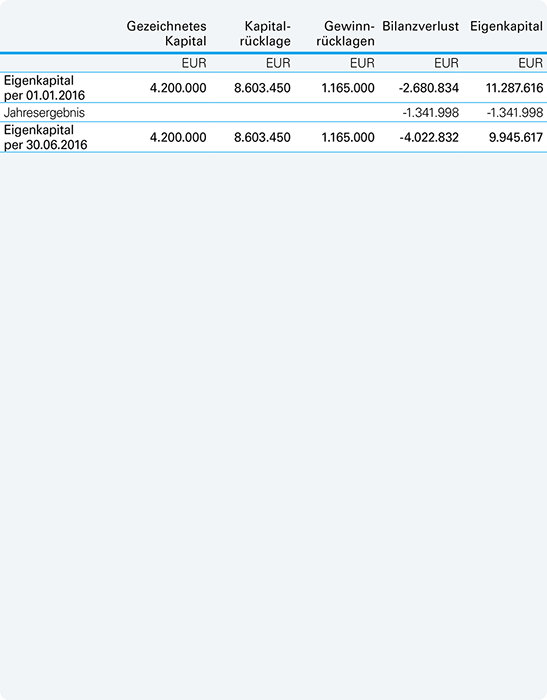The image size is (547, 700).
Task: Select Jahresergebnis value under Eigenkapital column
Action: [x=515, y=112]
